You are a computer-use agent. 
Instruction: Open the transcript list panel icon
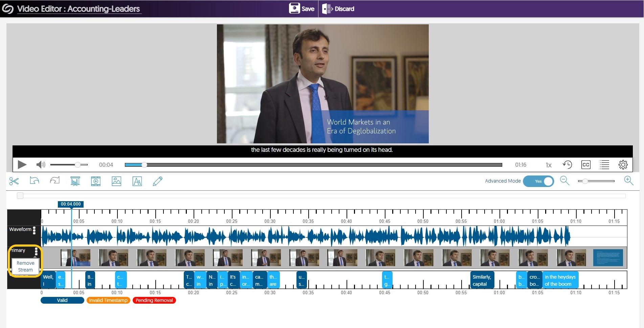[x=604, y=165]
